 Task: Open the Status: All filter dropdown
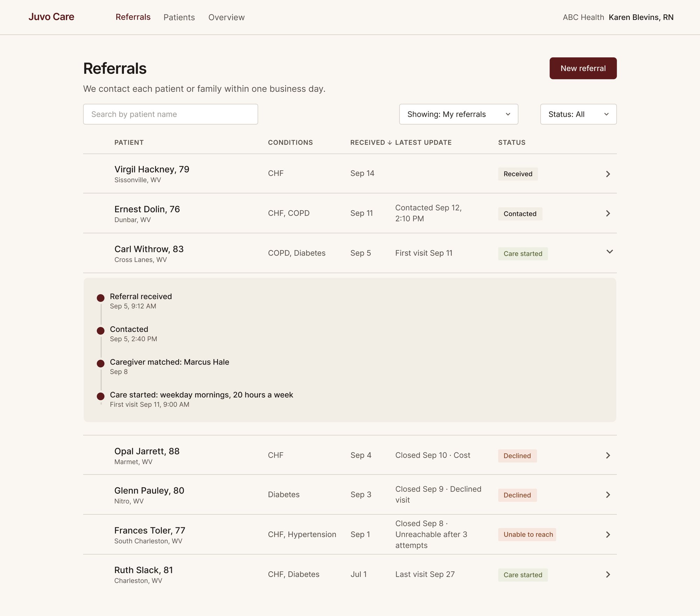click(x=578, y=114)
